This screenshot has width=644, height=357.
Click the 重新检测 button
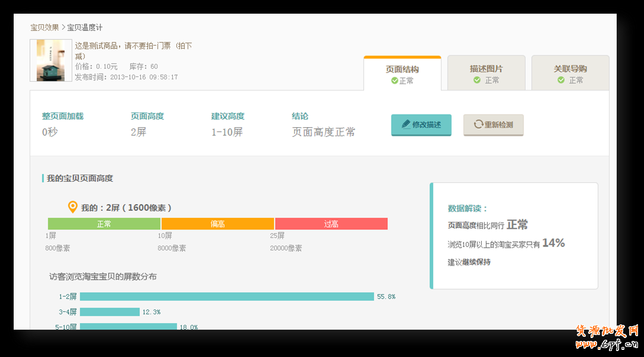click(493, 125)
